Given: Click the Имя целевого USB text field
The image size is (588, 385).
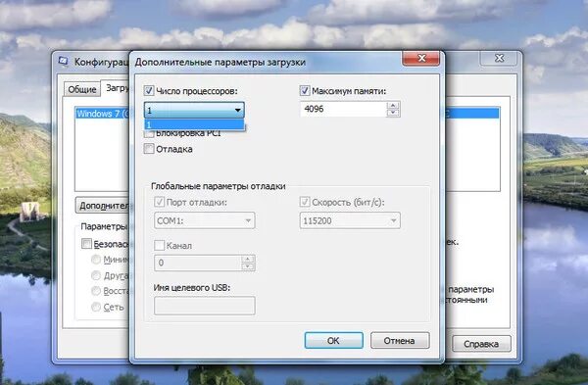Looking at the screenshot, I should [x=205, y=306].
